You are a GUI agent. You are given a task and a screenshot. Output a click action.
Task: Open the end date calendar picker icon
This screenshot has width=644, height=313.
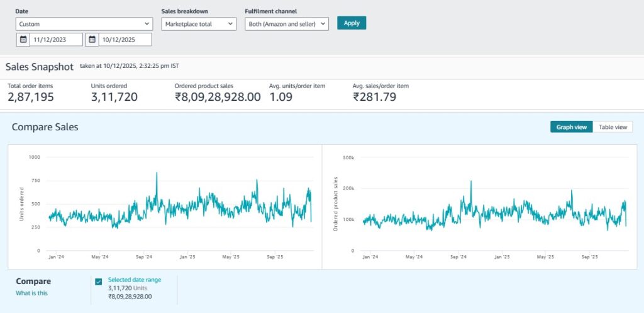[92, 40]
